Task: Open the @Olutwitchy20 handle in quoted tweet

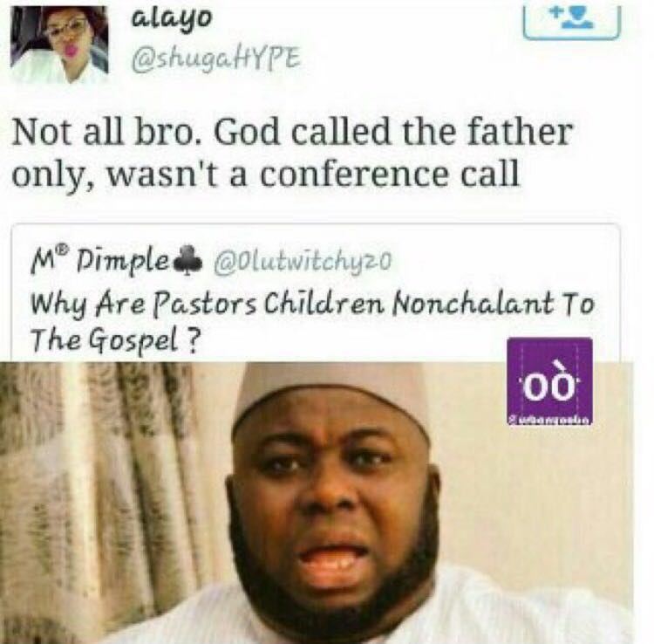Action: 303,262
